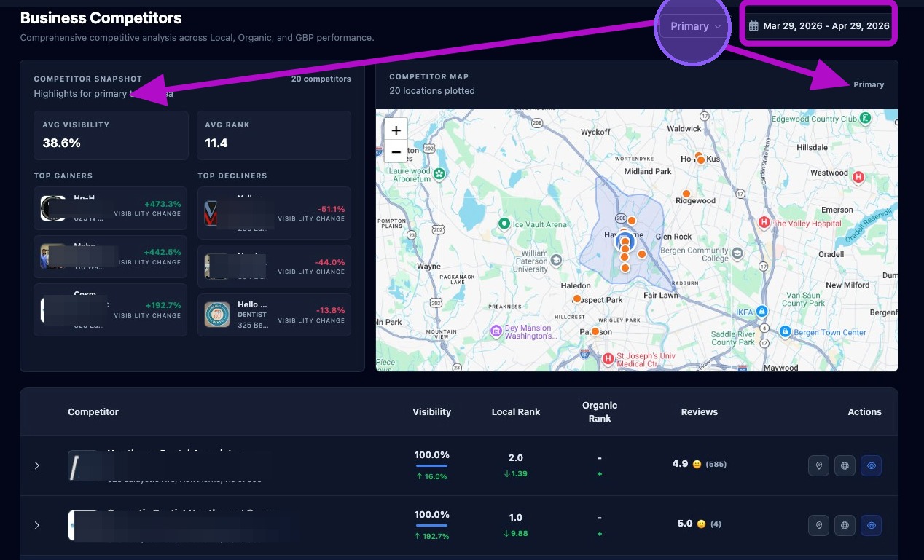The image size is (924, 560).
Task: Open the top gainer card with +473.3%
Action: (111, 208)
